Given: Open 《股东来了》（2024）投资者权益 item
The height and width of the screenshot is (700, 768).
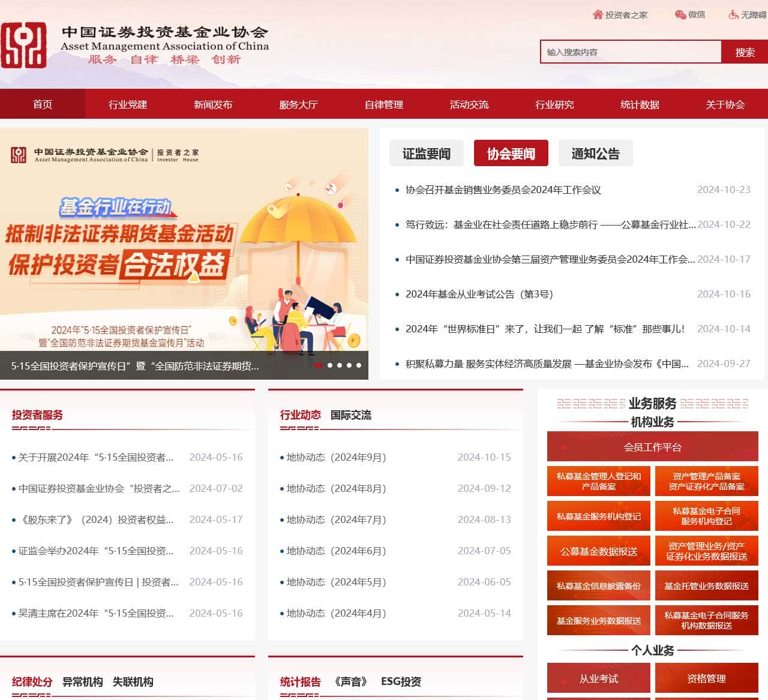Looking at the screenshot, I should pos(95,519).
